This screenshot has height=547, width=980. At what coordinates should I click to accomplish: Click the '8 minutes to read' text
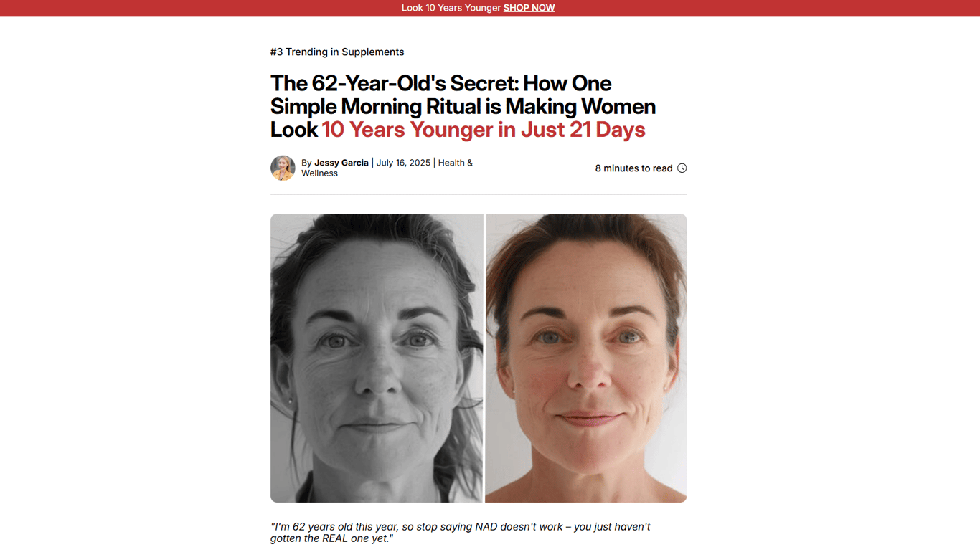[633, 168]
